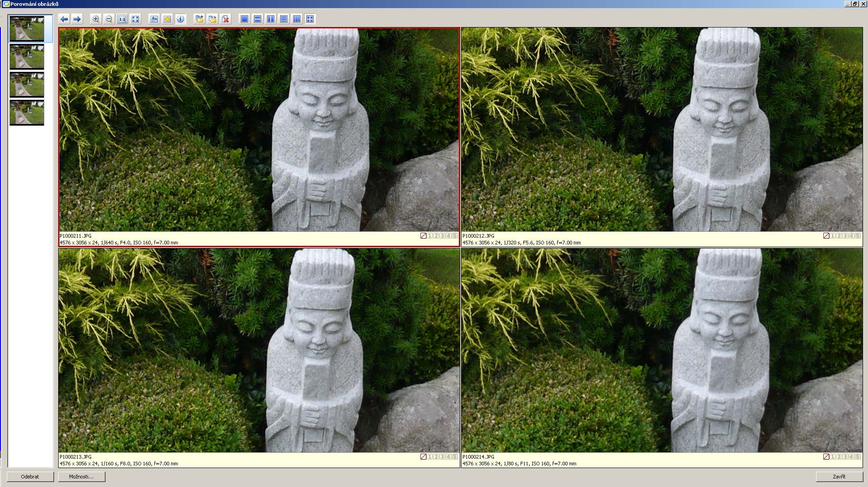Screen dimensions: 868x487
Task: Click the delete file red X icon
Action: click(226, 19)
